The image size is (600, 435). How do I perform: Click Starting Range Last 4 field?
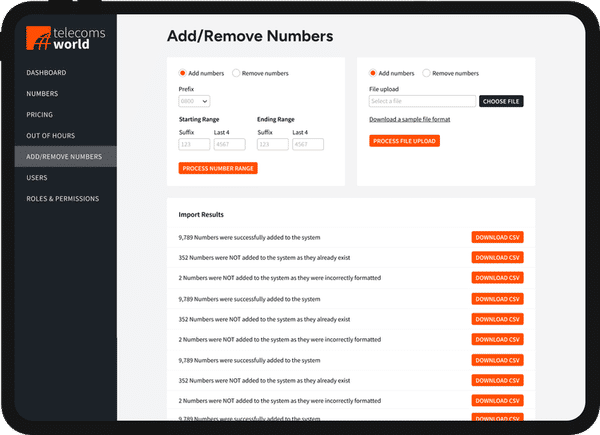pos(230,144)
